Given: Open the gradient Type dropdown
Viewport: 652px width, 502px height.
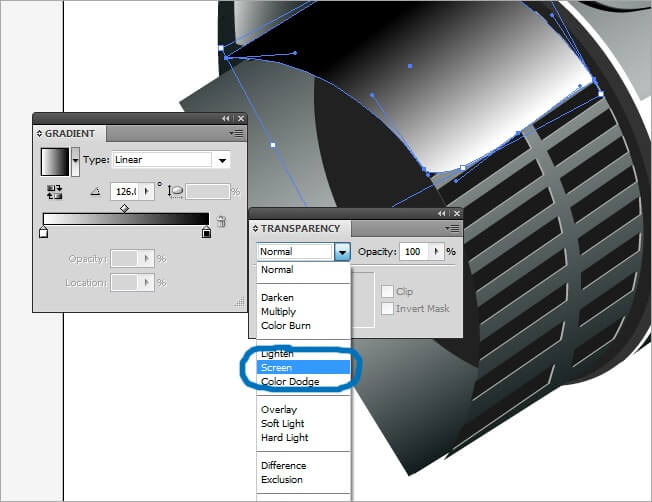Looking at the screenshot, I should [x=221, y=160].
